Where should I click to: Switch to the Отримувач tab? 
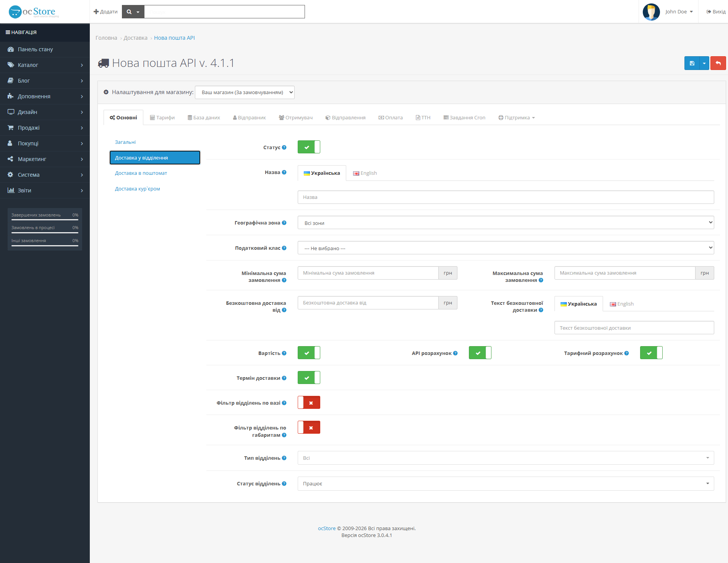tap(295, 117)
